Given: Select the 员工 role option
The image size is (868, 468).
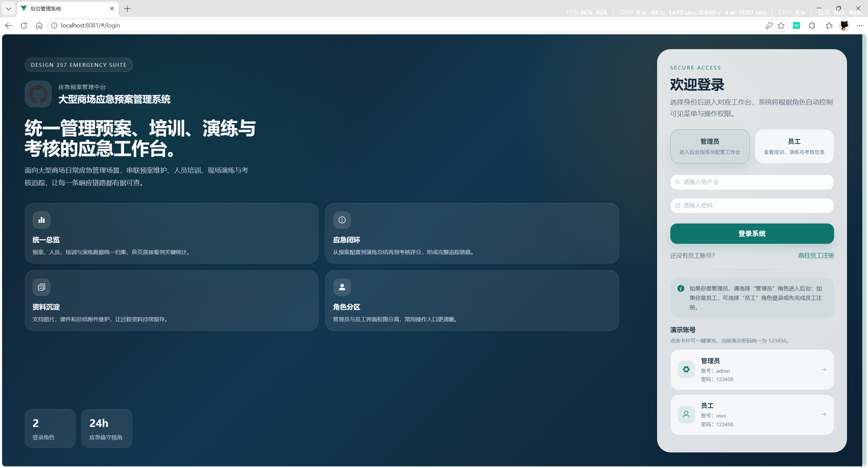Looking at the screenshot, I should pos(794,146).
